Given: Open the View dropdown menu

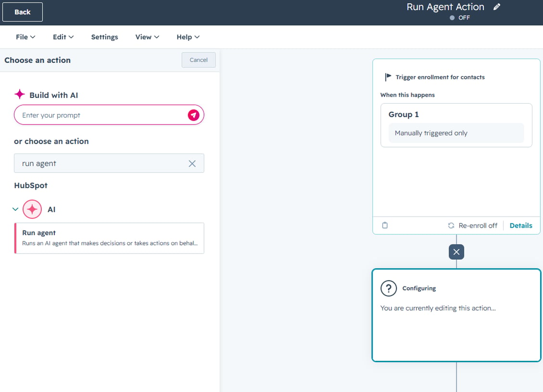Looking at the screenshot, I should 147,37.
